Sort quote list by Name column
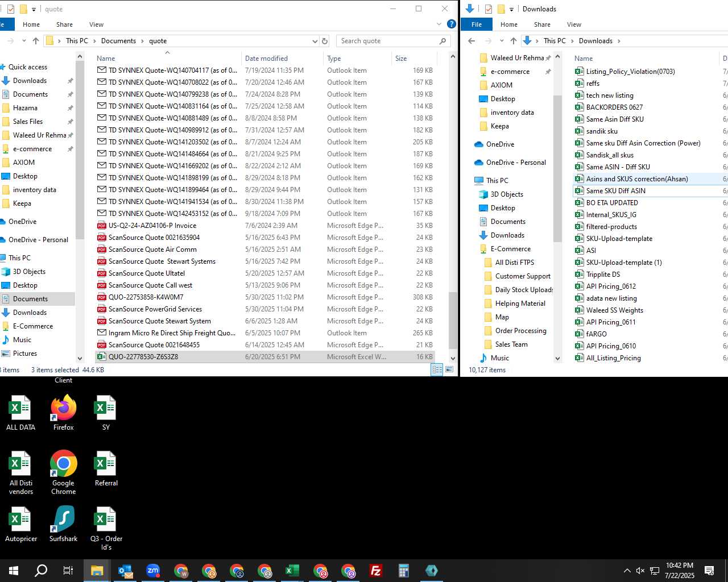 click(x=167, y=58)
